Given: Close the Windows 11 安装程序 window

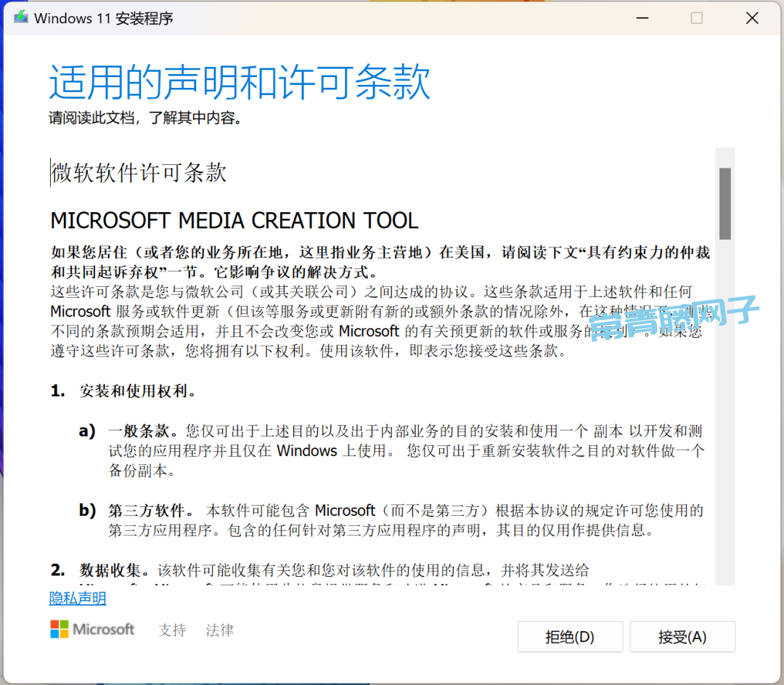Looking at the screenshot, I should [x=752, y=18].
